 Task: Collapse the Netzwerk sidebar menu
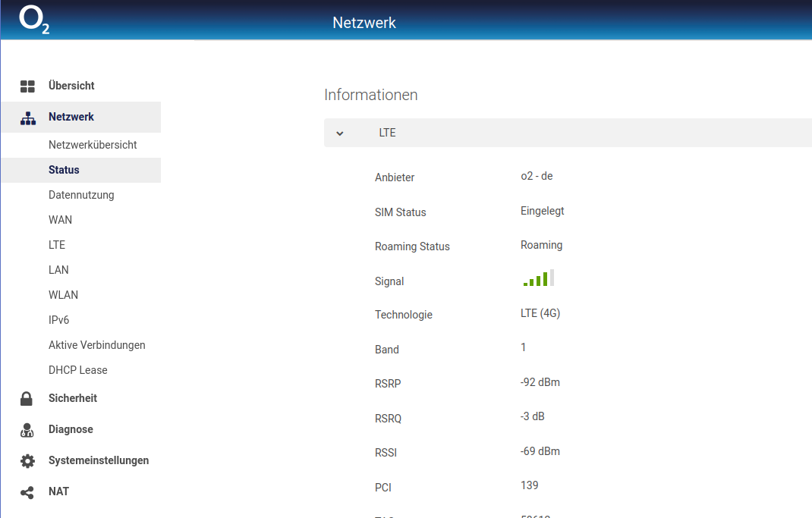80,117
